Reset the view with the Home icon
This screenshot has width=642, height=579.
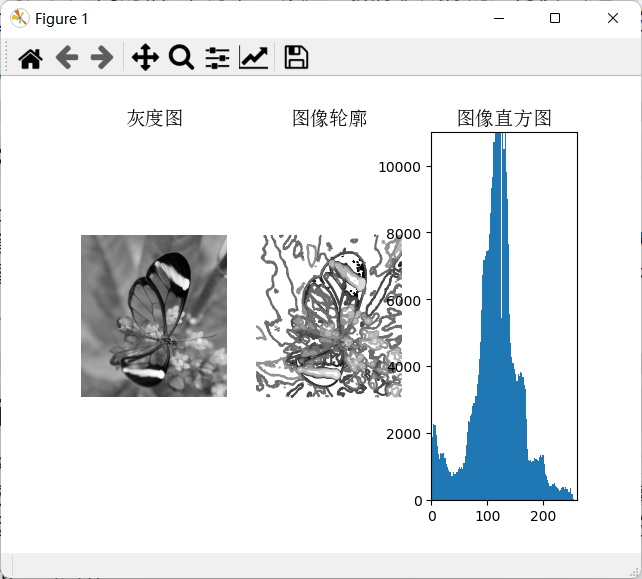[x=30, y=57]
